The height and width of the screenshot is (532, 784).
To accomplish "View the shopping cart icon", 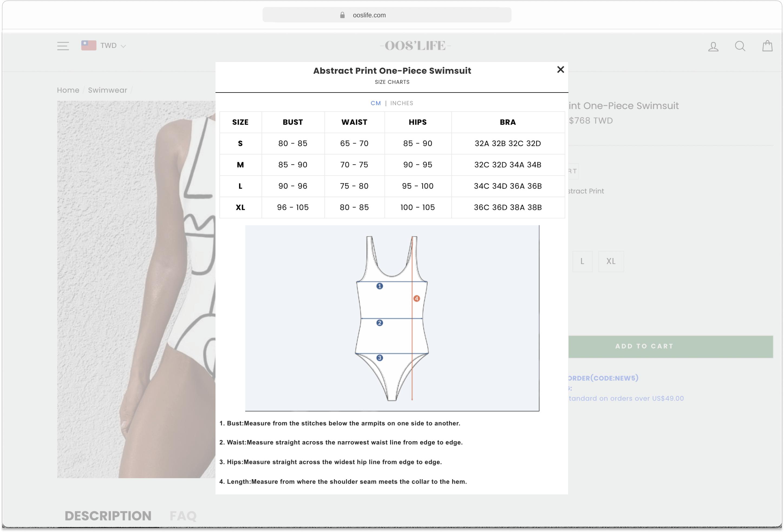I will (767, 46).
